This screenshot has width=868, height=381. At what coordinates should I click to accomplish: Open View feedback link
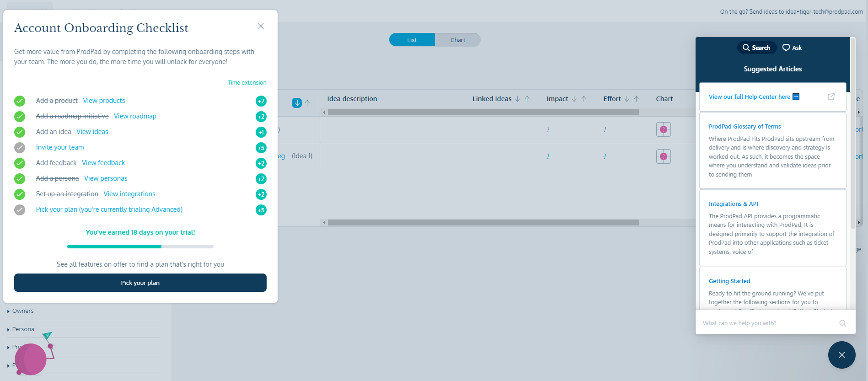[x=103, y=163]
